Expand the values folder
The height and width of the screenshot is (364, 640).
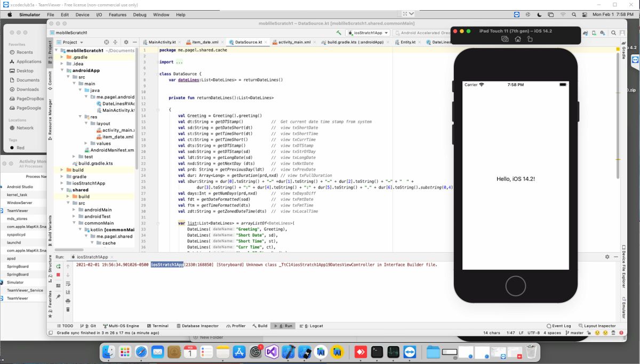[86, 143]
